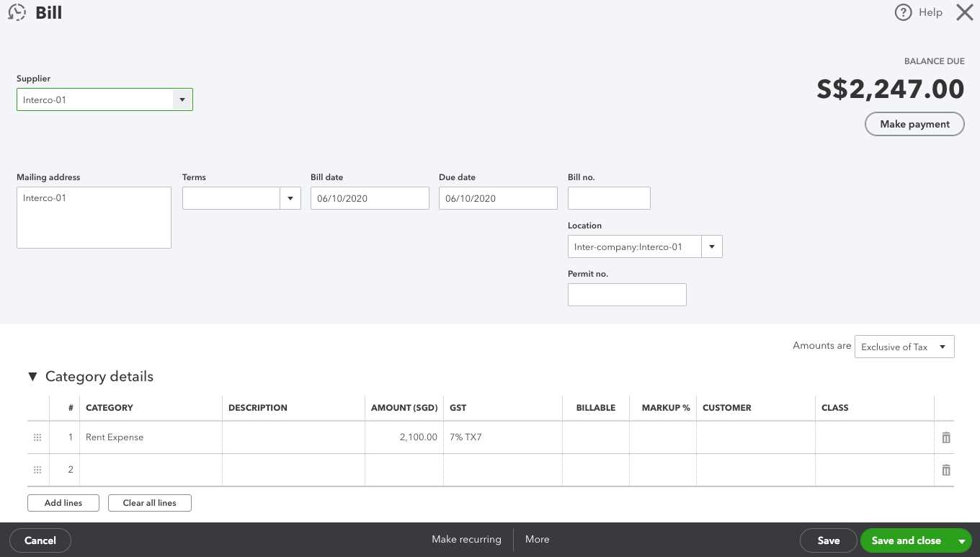Click the Save button
The width and height of the screenshot is (980, 557).
point(829,540)
